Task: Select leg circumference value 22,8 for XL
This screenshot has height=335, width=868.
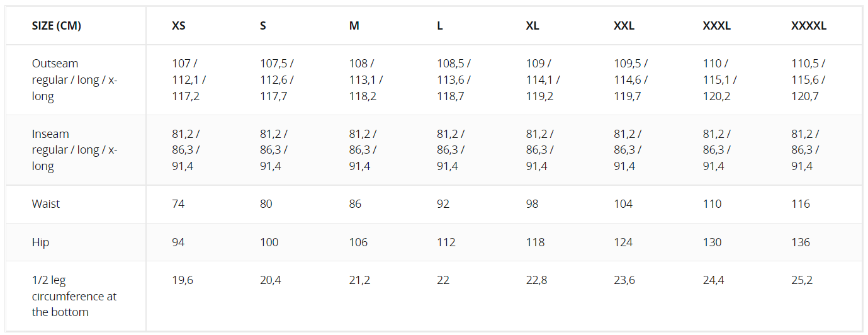Action: coord(536,280)
